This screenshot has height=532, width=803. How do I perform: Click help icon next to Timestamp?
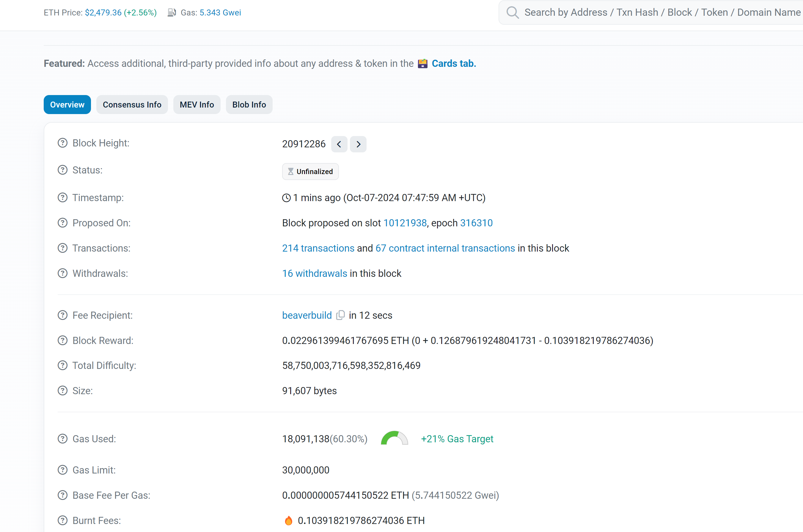pos(62,198)
